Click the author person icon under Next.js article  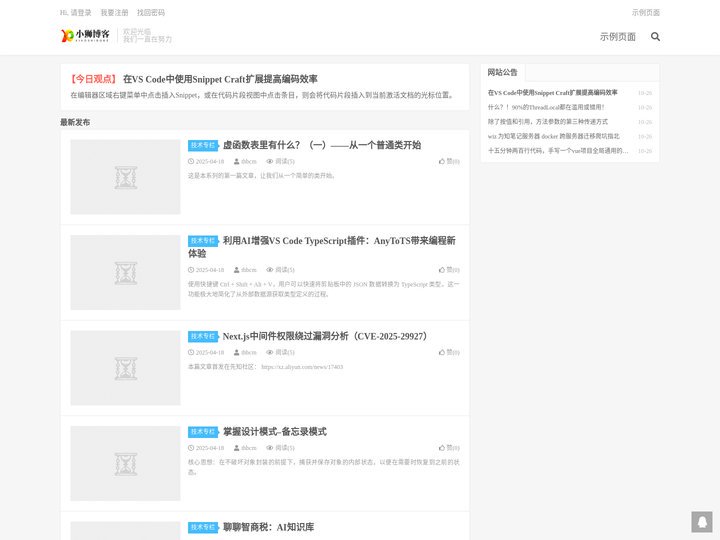tap(236, 352)
